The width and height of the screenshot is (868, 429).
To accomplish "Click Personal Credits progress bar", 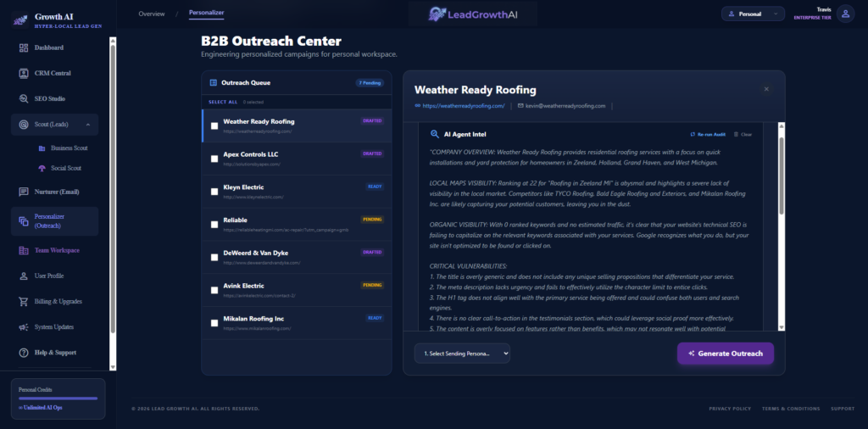I will 58,398.
